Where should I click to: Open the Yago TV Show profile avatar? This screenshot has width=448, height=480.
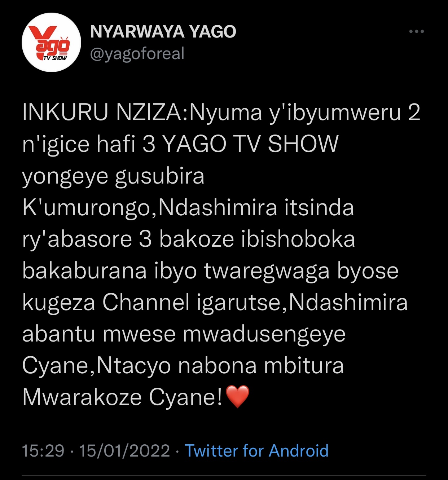tap(51, 42)
